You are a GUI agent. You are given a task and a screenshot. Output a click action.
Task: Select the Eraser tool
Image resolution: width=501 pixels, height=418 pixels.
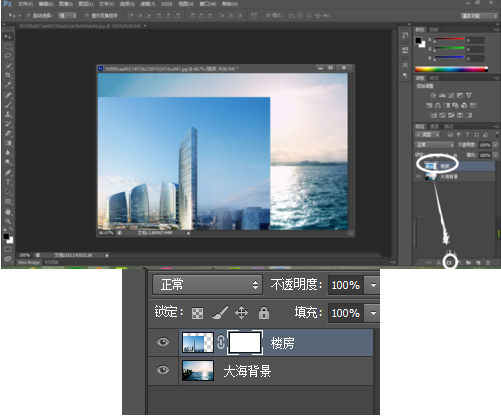[8, 134]
